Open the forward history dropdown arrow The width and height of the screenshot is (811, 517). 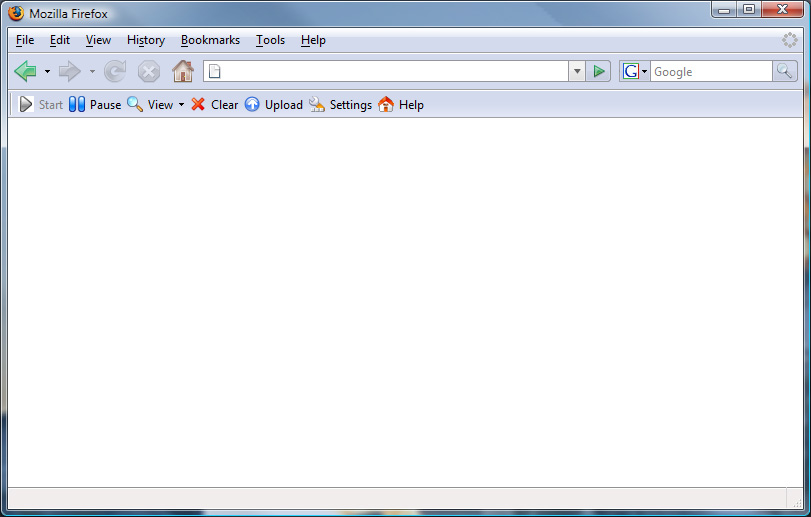point(92,71)
